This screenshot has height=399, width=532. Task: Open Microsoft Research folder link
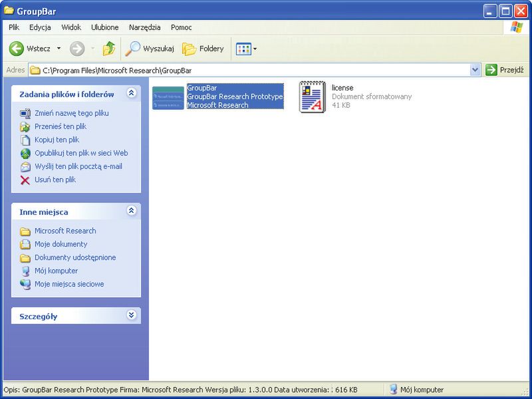[65, 231]
